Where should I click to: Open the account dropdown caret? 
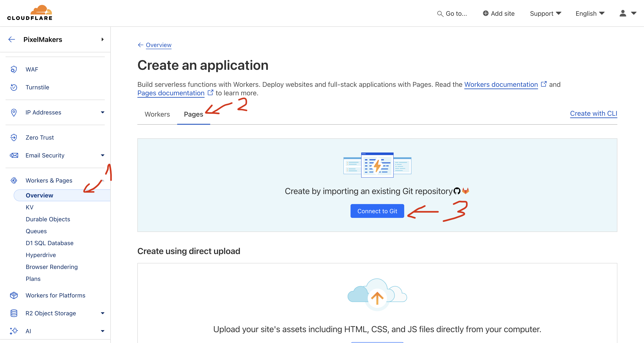coord(634,13)
